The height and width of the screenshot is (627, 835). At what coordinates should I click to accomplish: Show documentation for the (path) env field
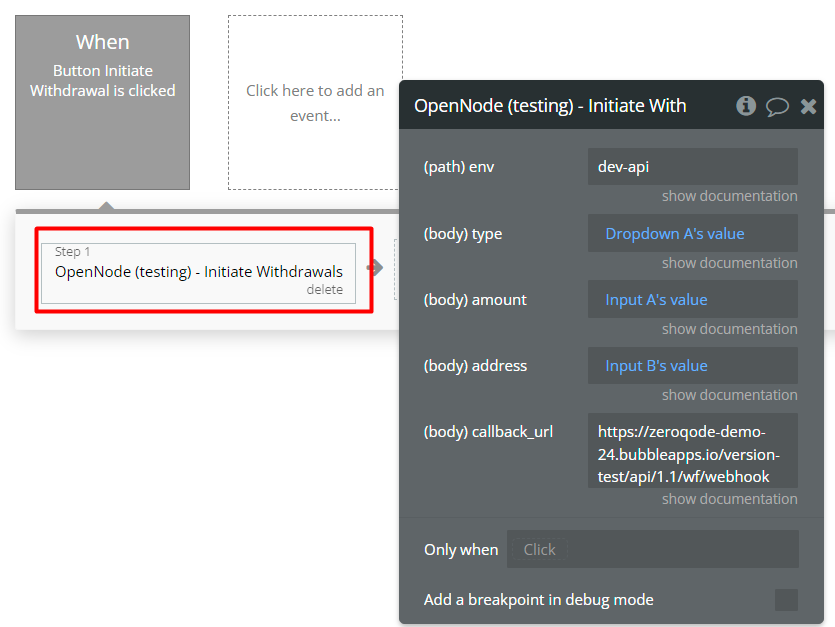pyautogui.click(x=730, y=196)
